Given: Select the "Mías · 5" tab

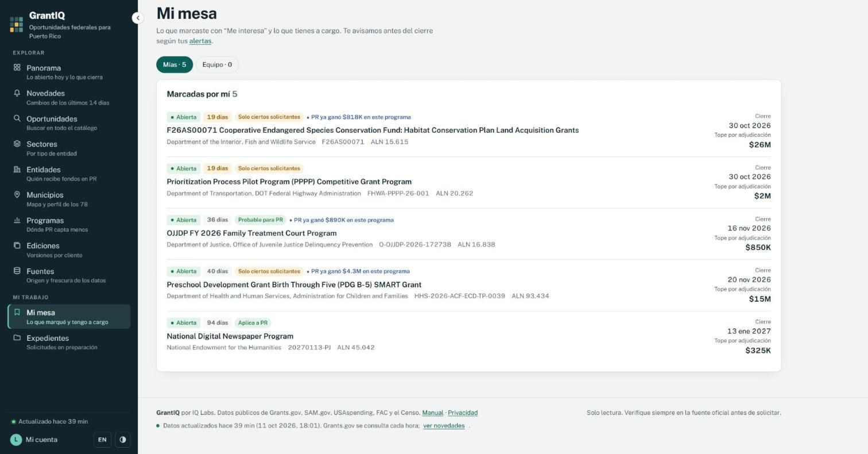Looking at the screenshot, I should click(x=175, y=65).
